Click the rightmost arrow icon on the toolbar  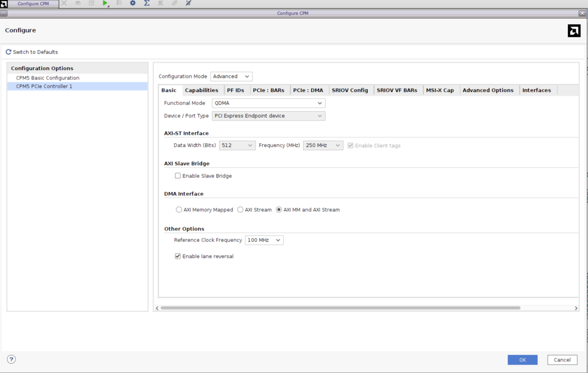tap(188, 3)
